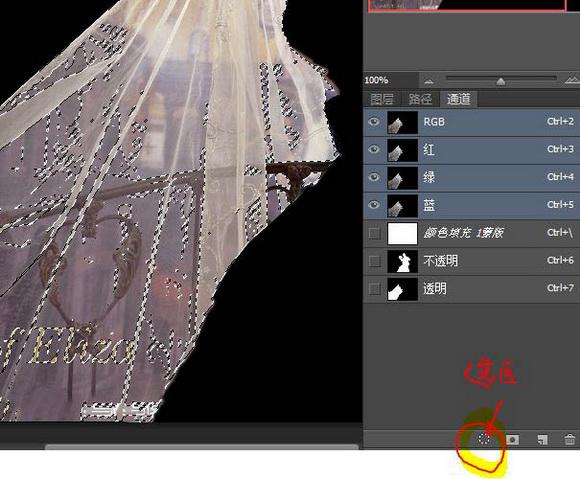580x479 pixels.
Task: Switch to the 图层 tab
Action: click(382, 99)
